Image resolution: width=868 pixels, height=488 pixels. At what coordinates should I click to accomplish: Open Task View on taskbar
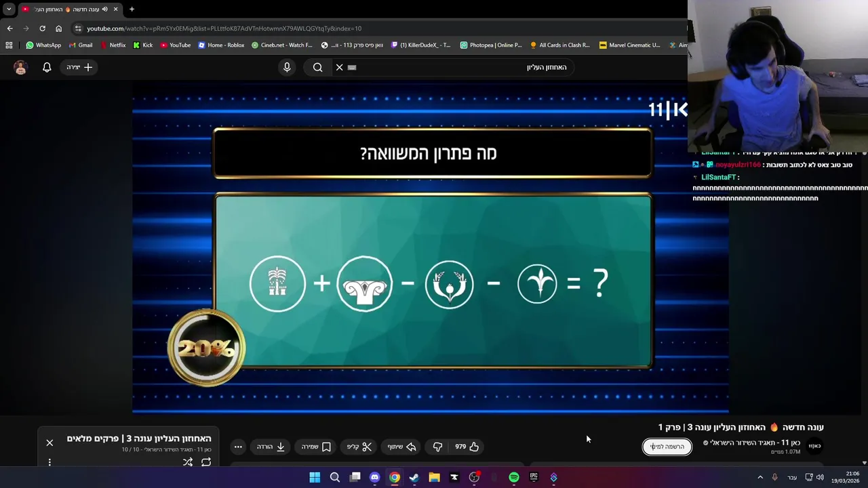point(355,477)
